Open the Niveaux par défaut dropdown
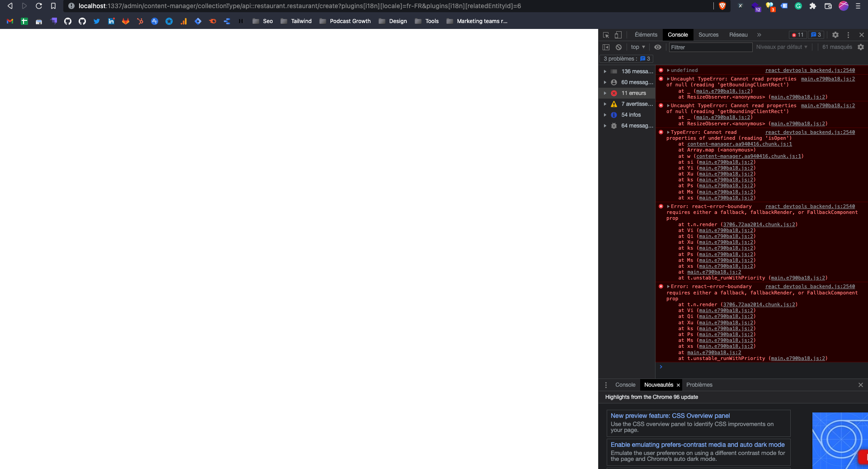 click(x=781, y=47)
